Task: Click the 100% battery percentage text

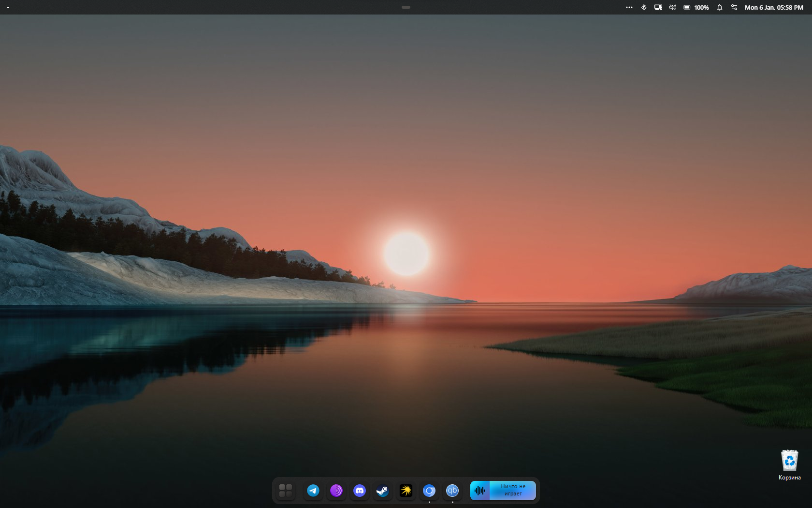Action: (702, 8)
